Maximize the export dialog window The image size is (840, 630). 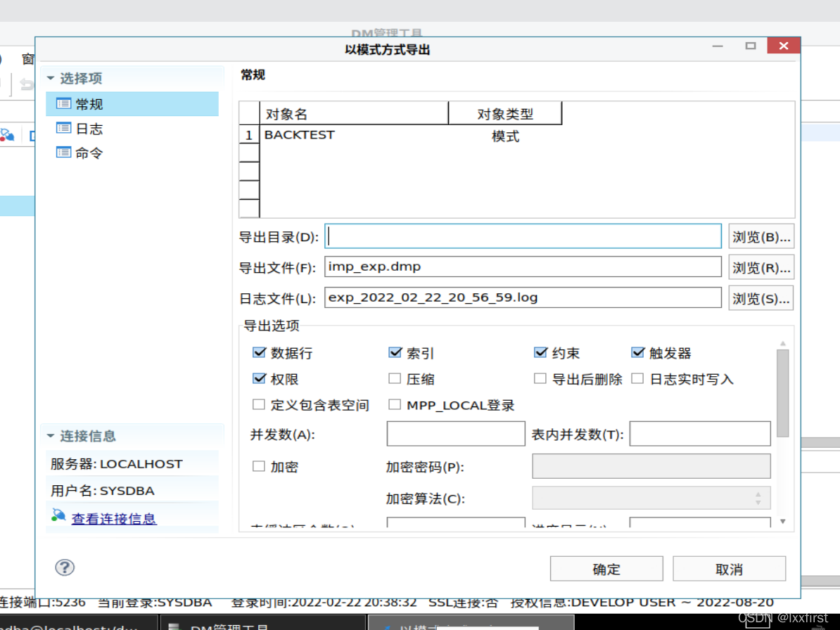coord(751,46)
